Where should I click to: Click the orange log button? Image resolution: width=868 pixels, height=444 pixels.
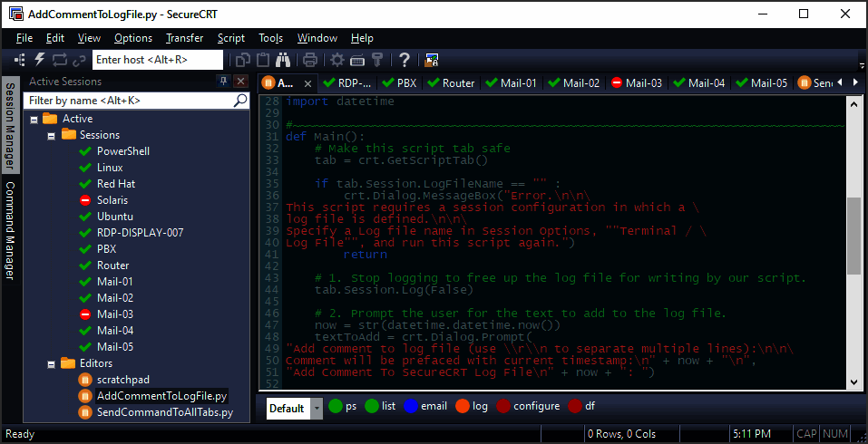(x=471, y=406)
